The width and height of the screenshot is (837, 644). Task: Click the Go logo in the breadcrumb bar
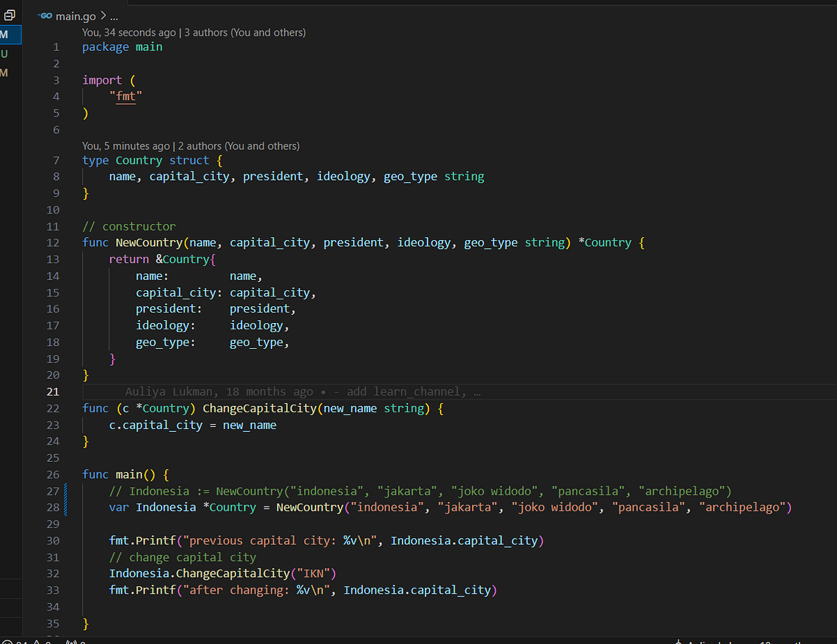pyautogui.click(x=45, y=15)
